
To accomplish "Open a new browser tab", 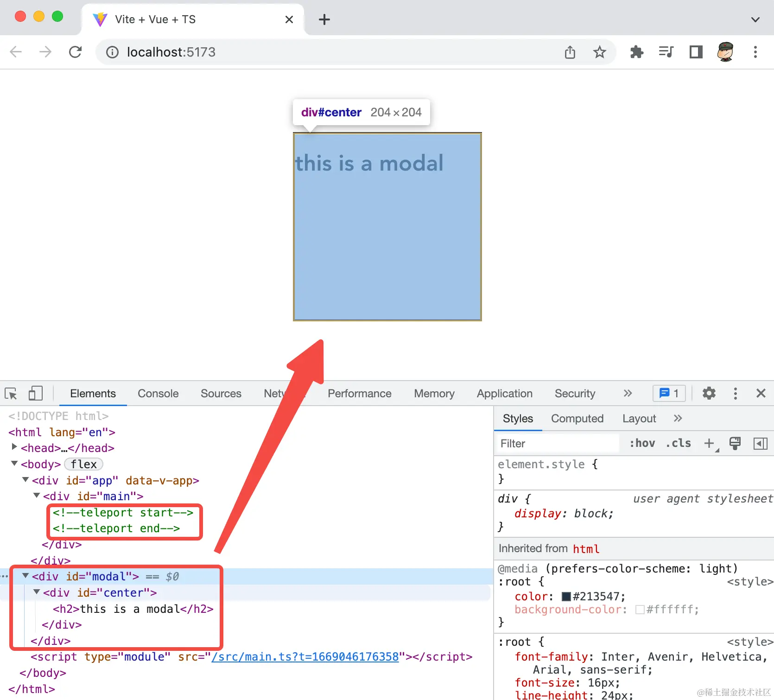I will tap(324, 19).
